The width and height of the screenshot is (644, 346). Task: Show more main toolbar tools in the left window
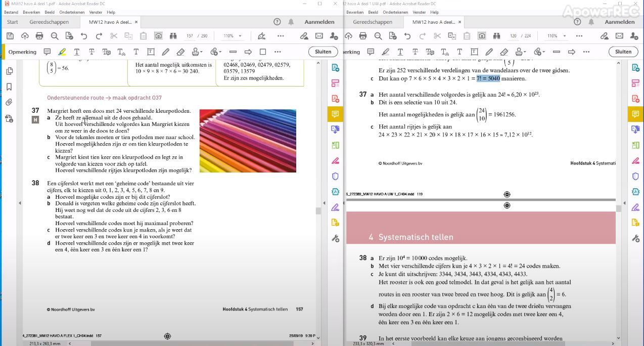pyautogui.click(x=281, y=36)
